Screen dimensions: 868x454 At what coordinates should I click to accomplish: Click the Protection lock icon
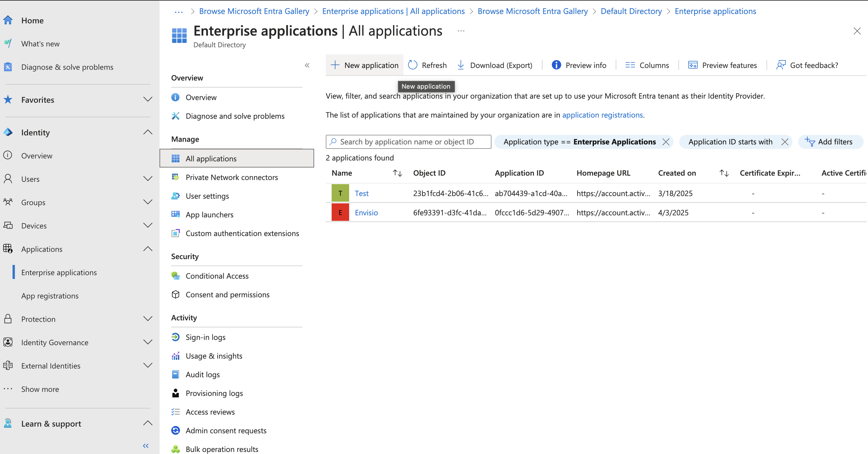click(x=8, y=319)
